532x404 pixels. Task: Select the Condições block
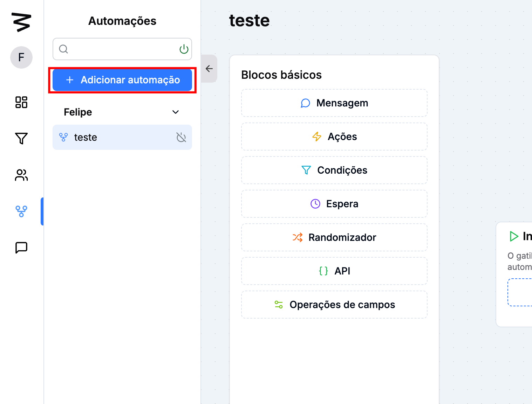(334, 170)
